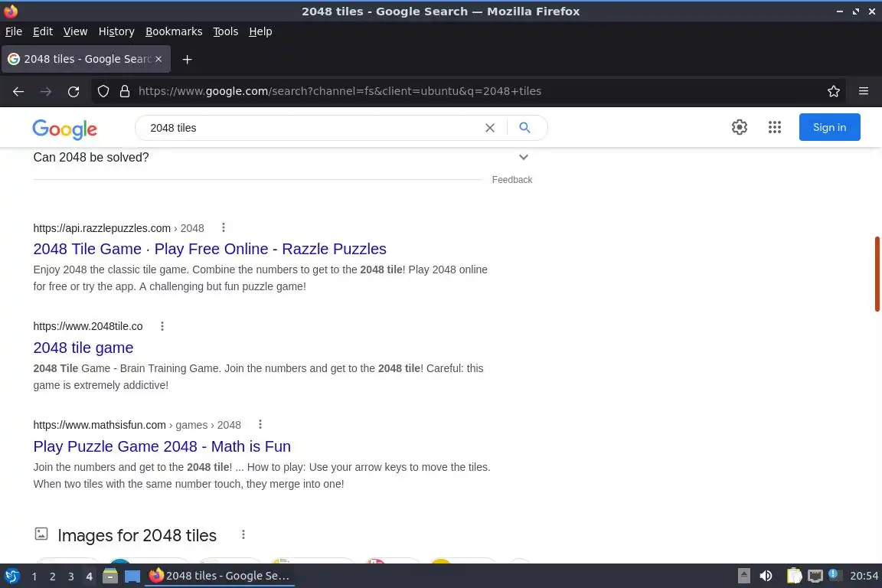Open the Tools menu
882x588 pixels.
coord(226,31)
